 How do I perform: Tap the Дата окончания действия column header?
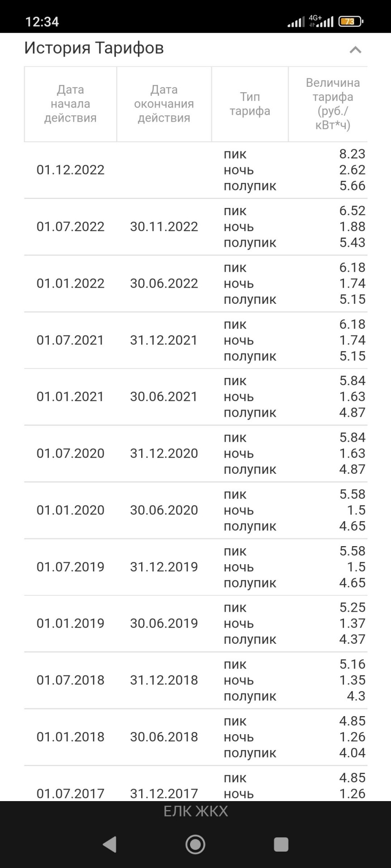point(164,104)
